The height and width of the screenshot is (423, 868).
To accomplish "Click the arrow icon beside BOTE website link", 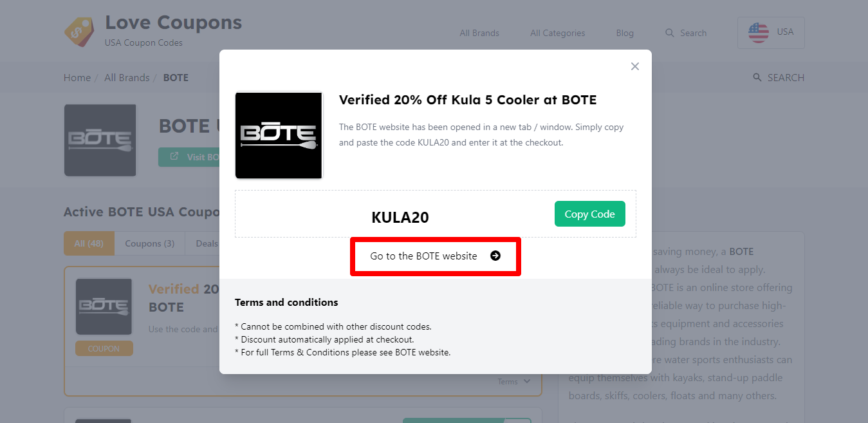I will tap(495, 256).
